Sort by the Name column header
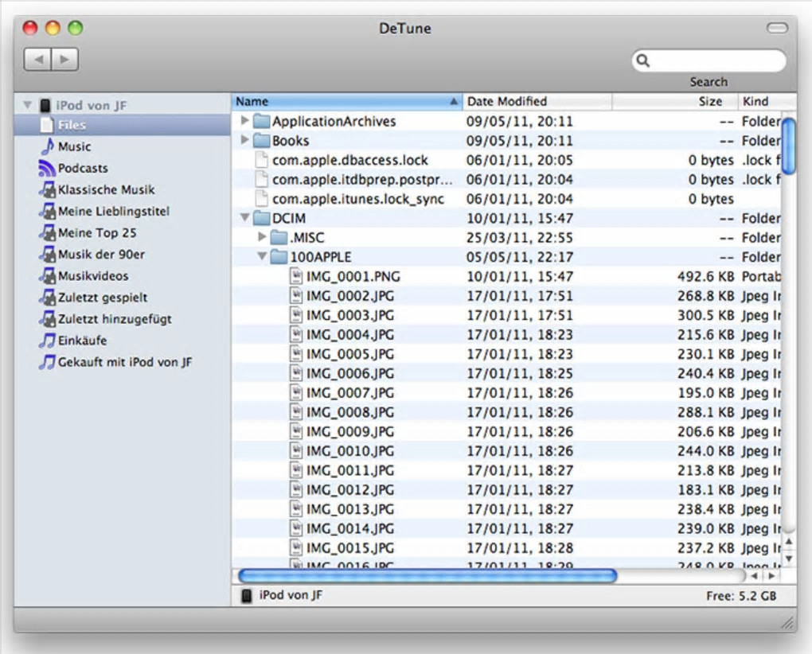The width and height of the screenshot is (812, 654). coord(346,101)
